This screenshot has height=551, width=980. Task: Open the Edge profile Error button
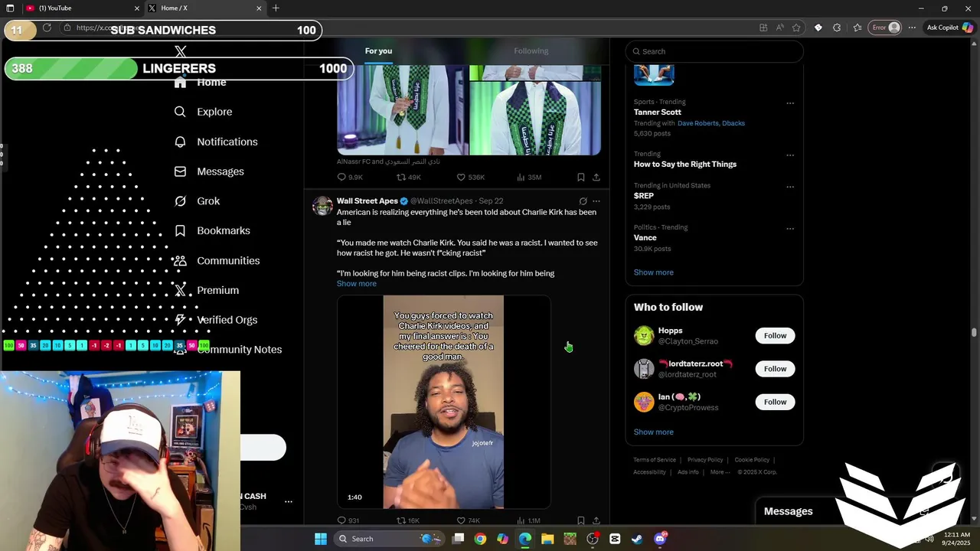[x=886, y=28]
